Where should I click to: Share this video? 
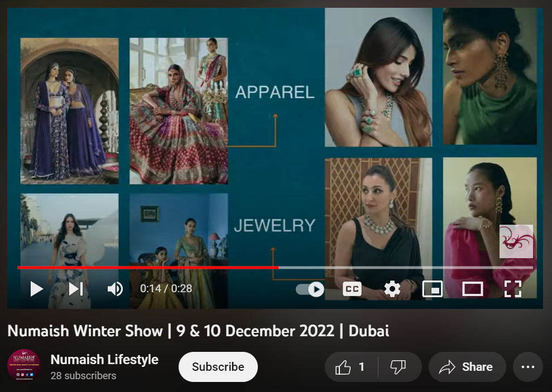click(x=467, y=367)
